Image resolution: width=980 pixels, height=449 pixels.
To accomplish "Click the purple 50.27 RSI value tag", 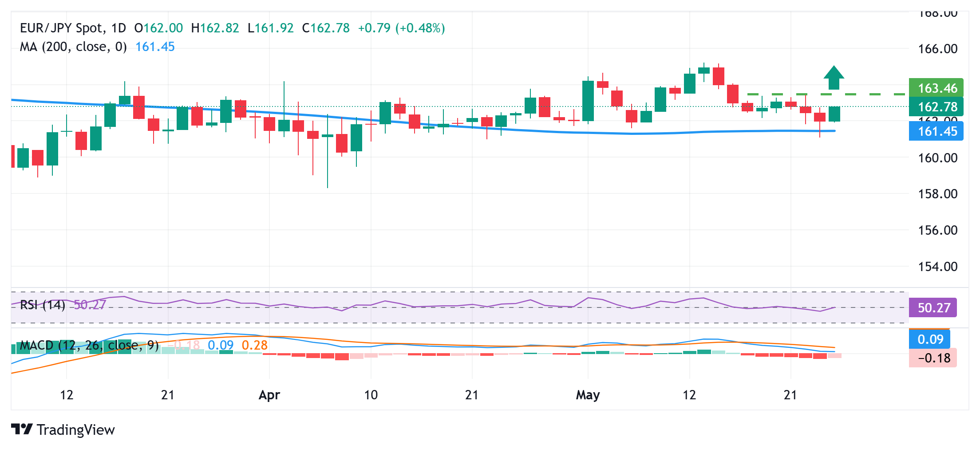I will [x=933, y=307].
